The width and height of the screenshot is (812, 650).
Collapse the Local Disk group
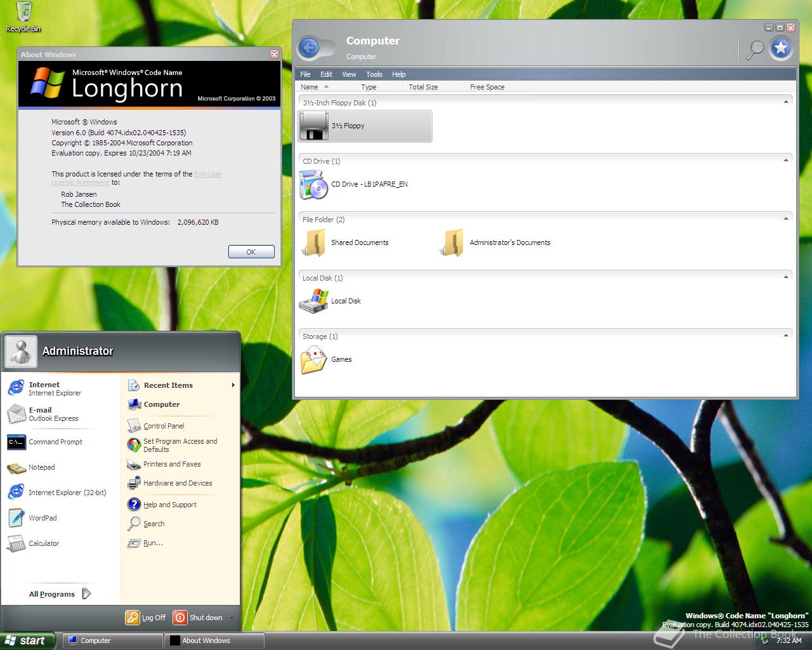click(x=786, y=277)
